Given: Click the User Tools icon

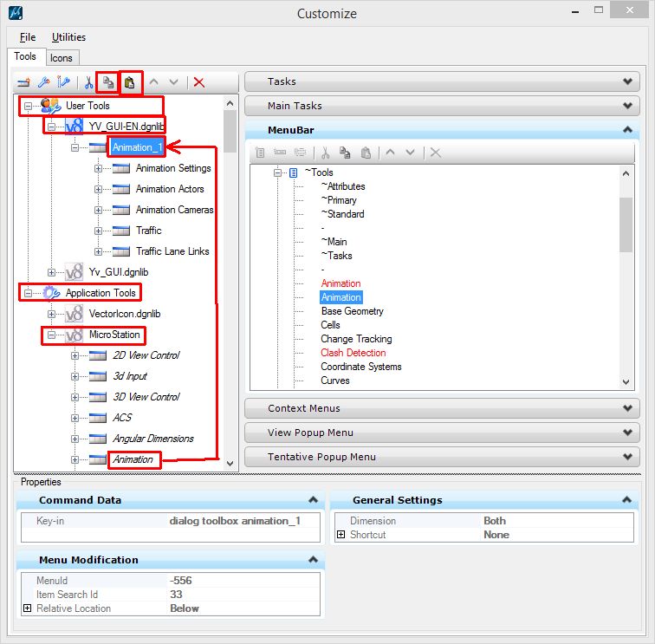Looking at the screenshot, I should 50,106.
